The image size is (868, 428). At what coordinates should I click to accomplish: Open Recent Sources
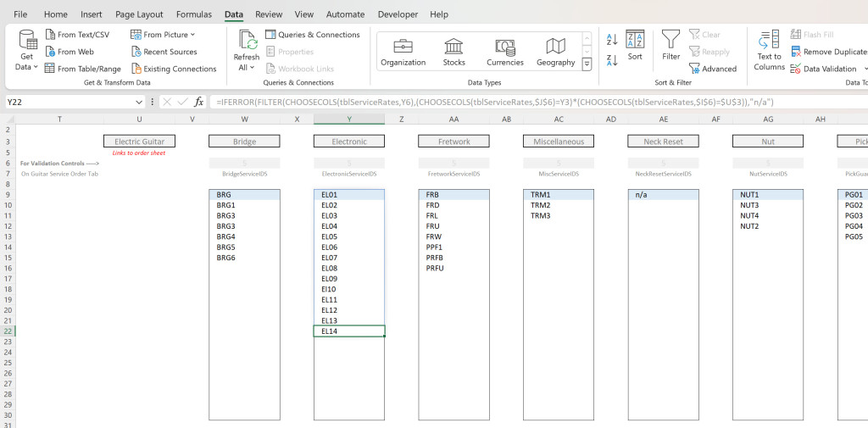point(164,52)
